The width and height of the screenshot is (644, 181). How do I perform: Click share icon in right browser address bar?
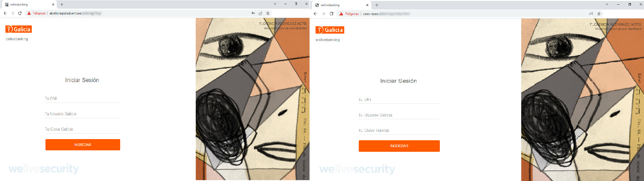coord(591,14)
